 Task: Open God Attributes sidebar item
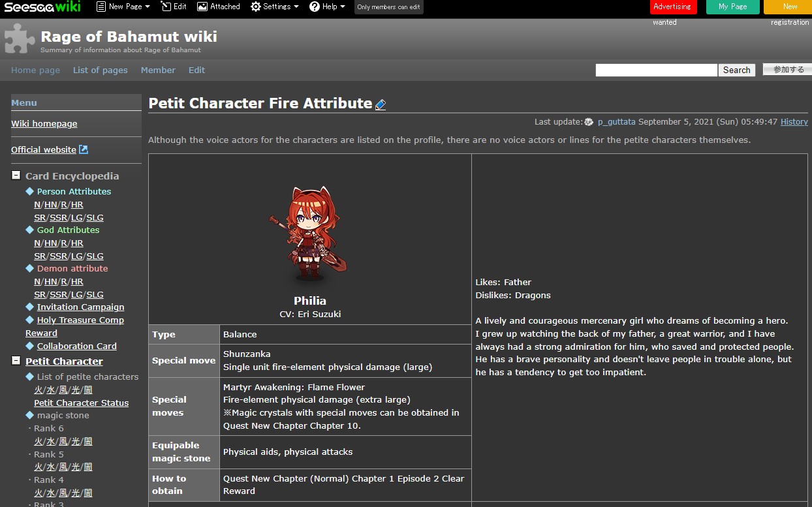[68, 230]
